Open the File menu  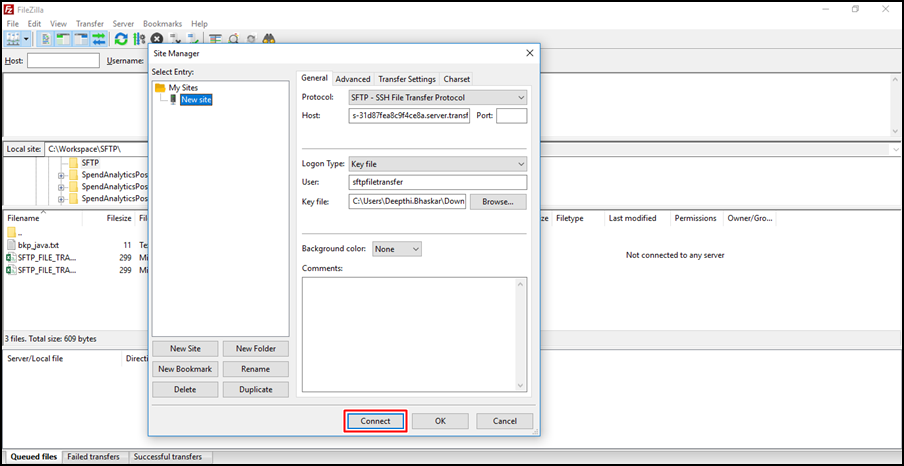click(x=13, y=24)
